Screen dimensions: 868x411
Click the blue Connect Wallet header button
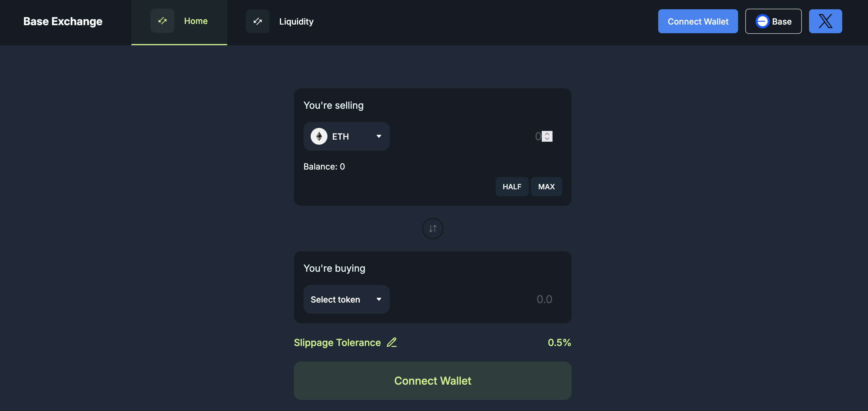[x=698, y=21]
